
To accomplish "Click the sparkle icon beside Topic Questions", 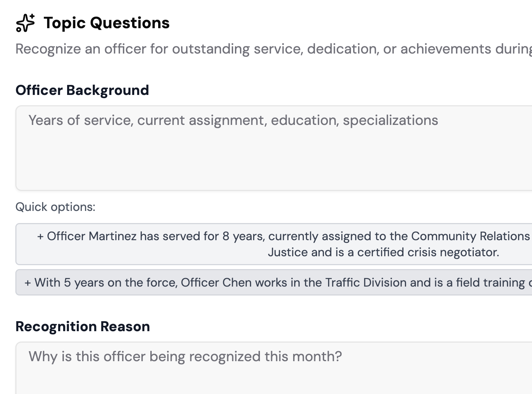I will [25, 22].
